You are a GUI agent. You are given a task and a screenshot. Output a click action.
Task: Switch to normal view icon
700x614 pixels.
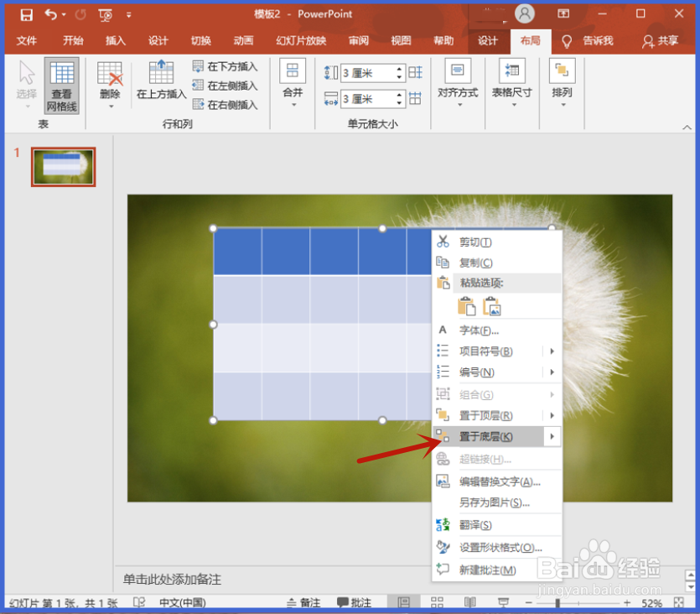click(x=403, y=603)
